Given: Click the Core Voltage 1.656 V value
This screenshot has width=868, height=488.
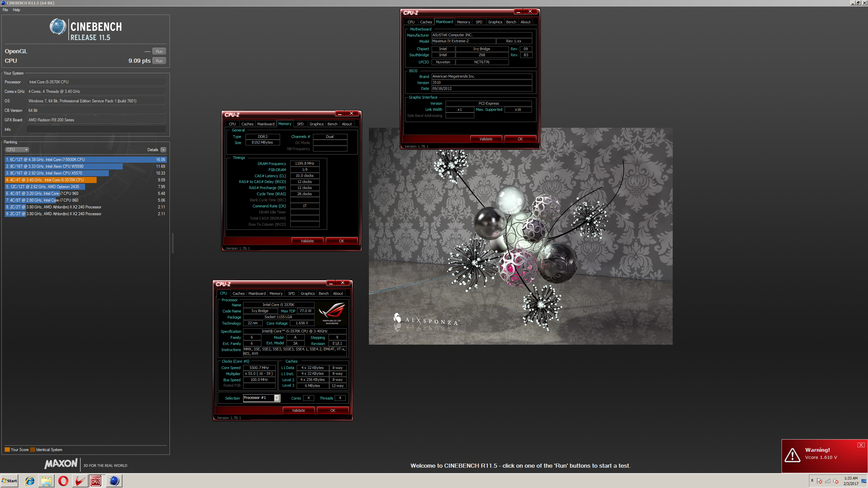Looking at the screenshot, I should tap(301, 323).
